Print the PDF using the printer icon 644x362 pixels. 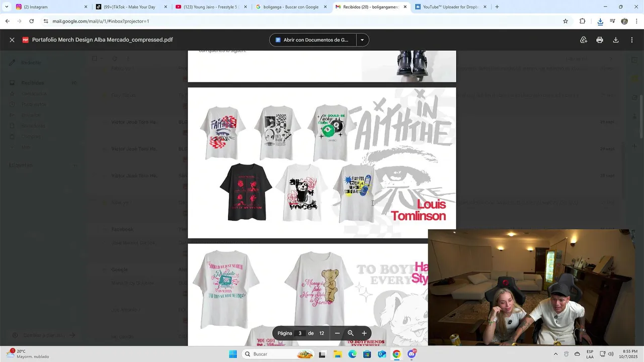[x=600, y=40]
